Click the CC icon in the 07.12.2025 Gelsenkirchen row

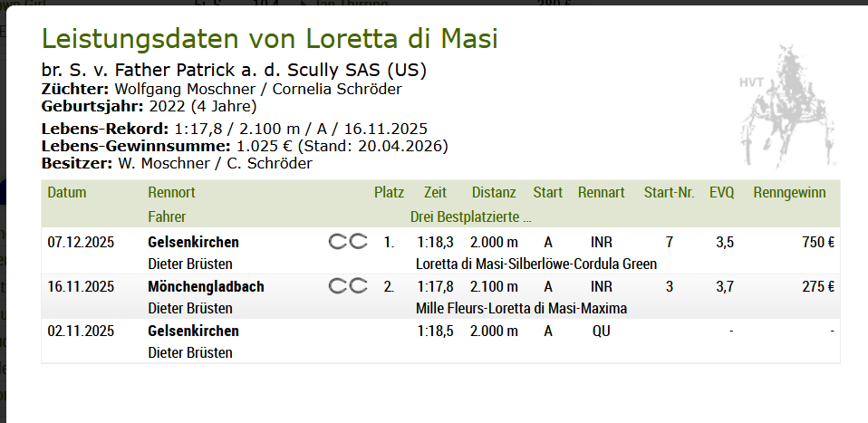coord(348,242)
